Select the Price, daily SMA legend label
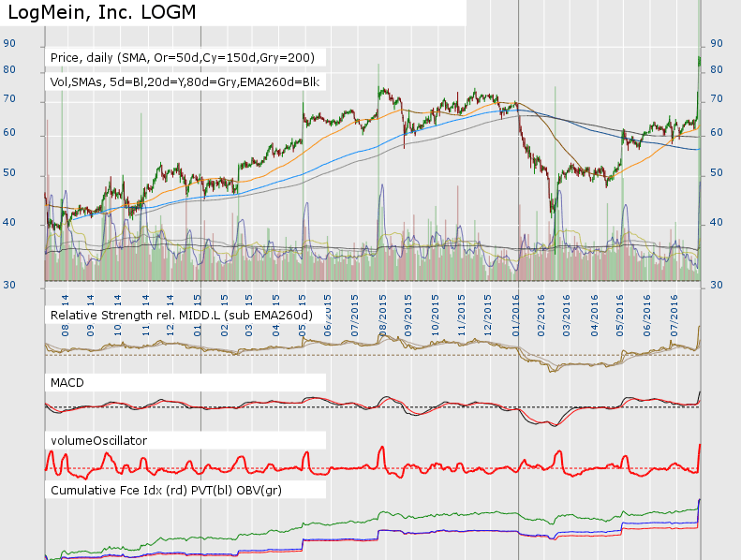The height and width of the screenshot is (560, 741). (x=183, y=58)
